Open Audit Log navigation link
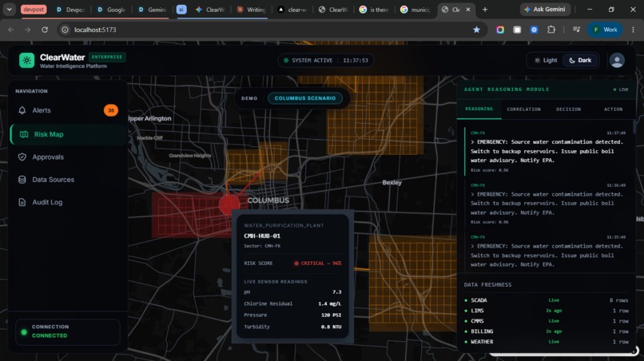Image resolution: width=644 pixels, height=361 pixels. (x=47, y=202)
